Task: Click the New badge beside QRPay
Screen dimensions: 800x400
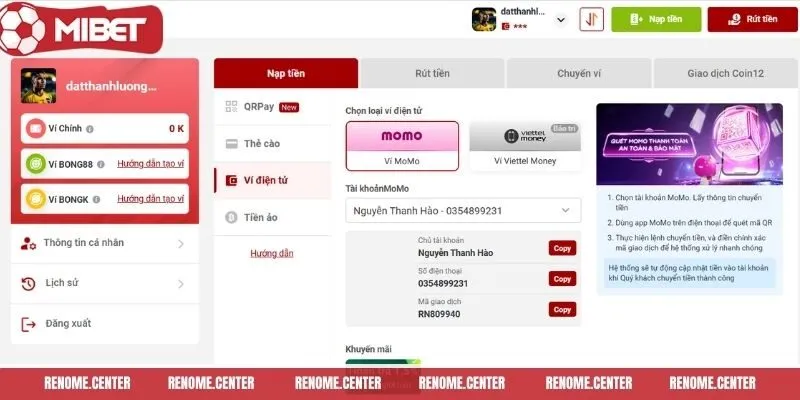Action: pos(289,108)
